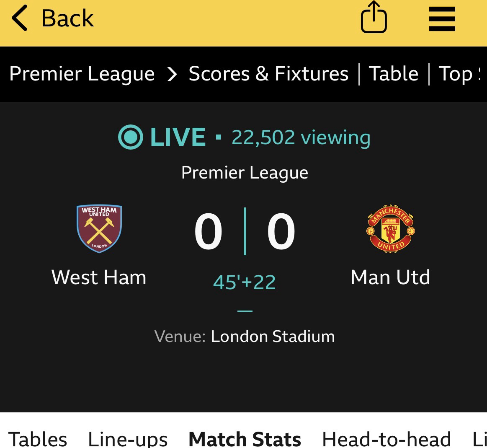This screenshot has width=487, height=448.
Task: Switch to the Line-ups tab
Action: [128, 438]
